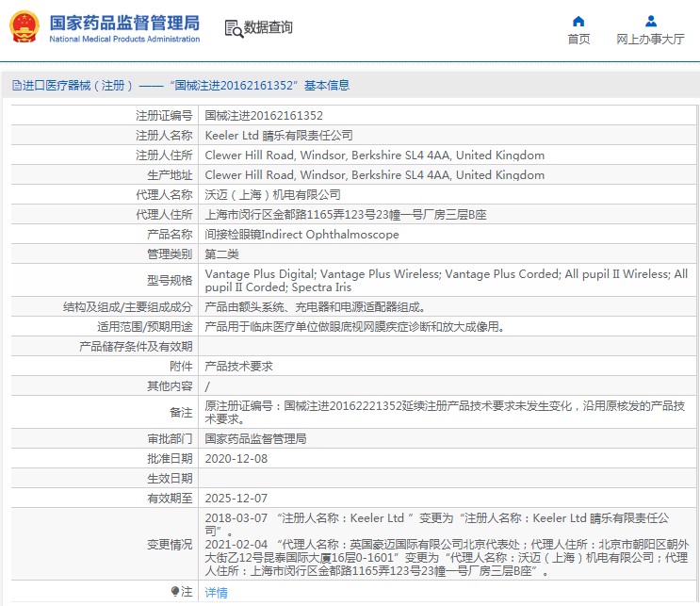Open 网上办事大厅 text link
The image size is (700, 606).
point(650,40)
